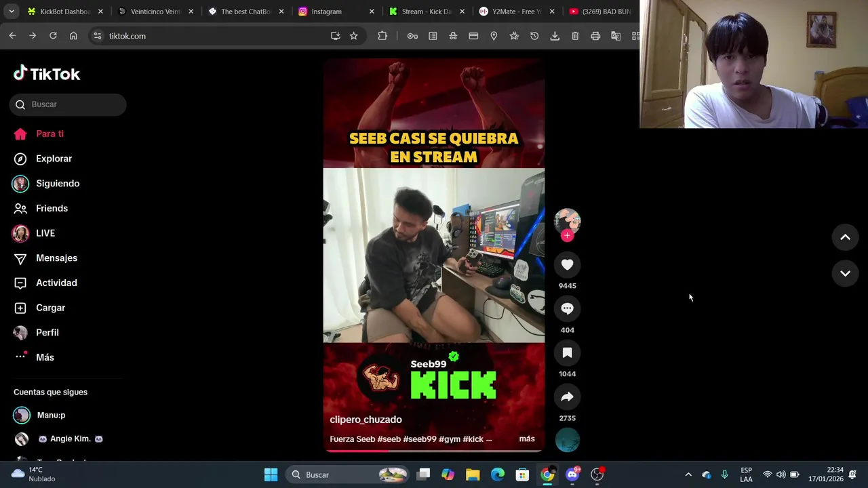
Task: Click the browser forward arrow
Action: [33, 36]
